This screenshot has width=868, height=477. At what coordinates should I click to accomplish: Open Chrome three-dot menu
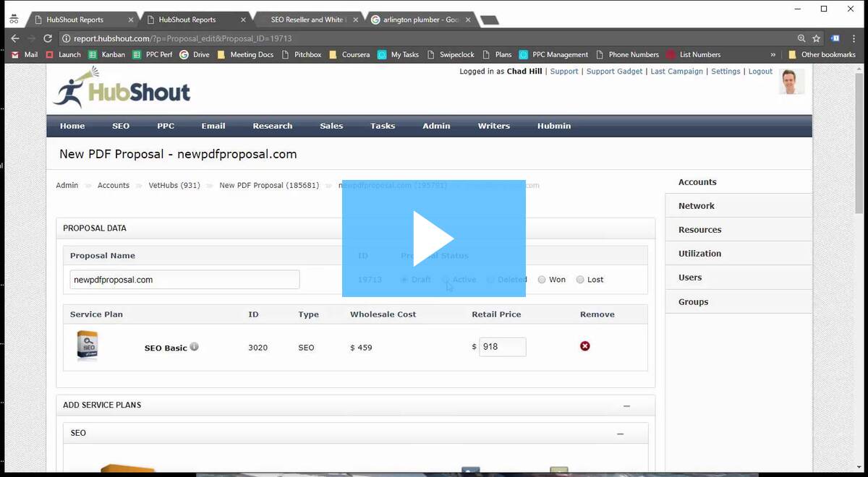click(x=854, y=38)
